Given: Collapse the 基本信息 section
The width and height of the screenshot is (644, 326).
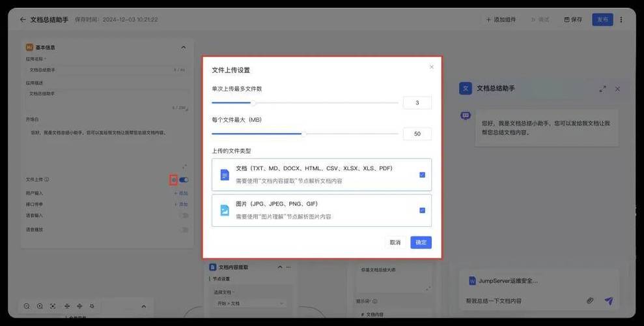Looking at the screenshot, I should click(183, 47).
